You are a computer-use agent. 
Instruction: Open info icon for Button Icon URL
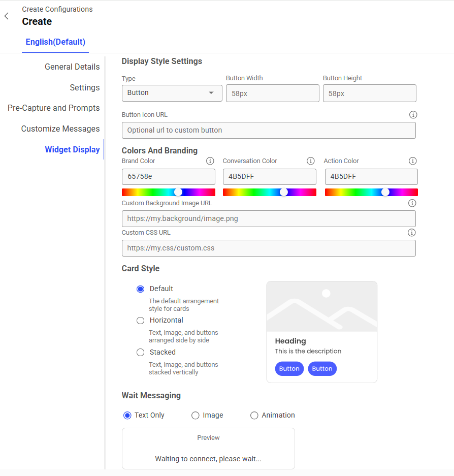pos(413,115)
